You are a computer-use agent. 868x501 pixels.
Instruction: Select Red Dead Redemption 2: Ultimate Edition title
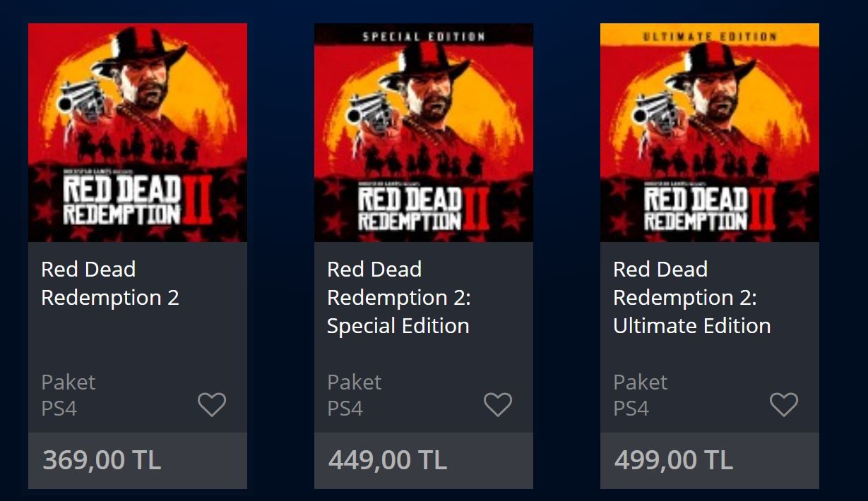[x=690, y=297]
